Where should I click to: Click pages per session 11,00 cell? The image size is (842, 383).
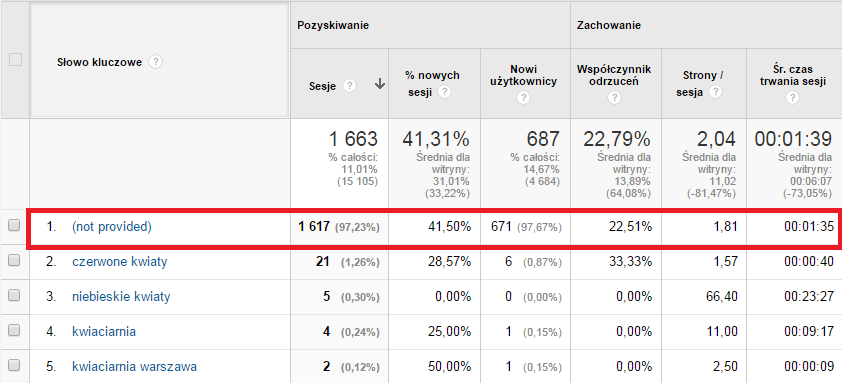(x=723, y=331)
